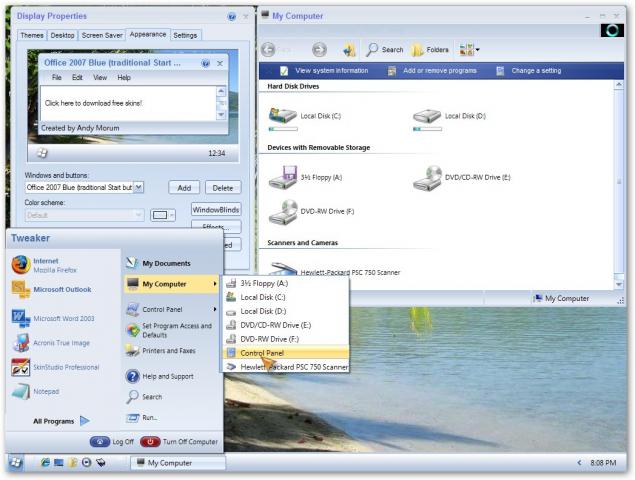Open Help and Support
The height and width of the screenshot is (480, 635).
point(160,376)
